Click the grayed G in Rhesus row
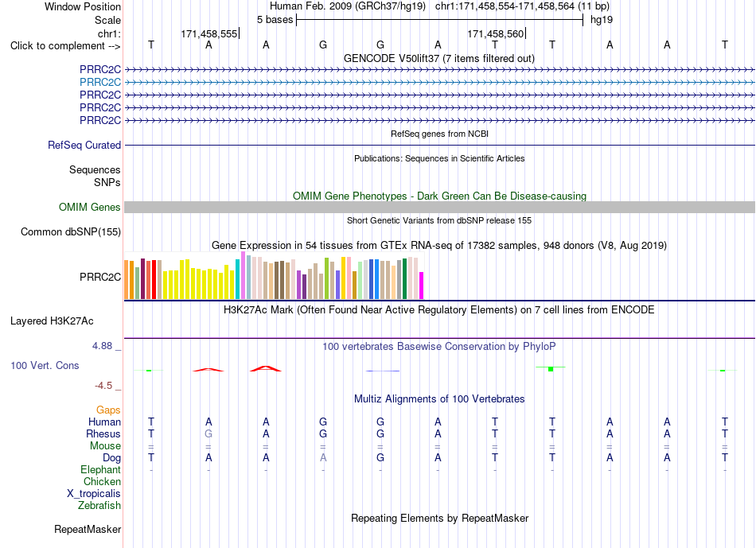The image size is (756, 548). 208,433
